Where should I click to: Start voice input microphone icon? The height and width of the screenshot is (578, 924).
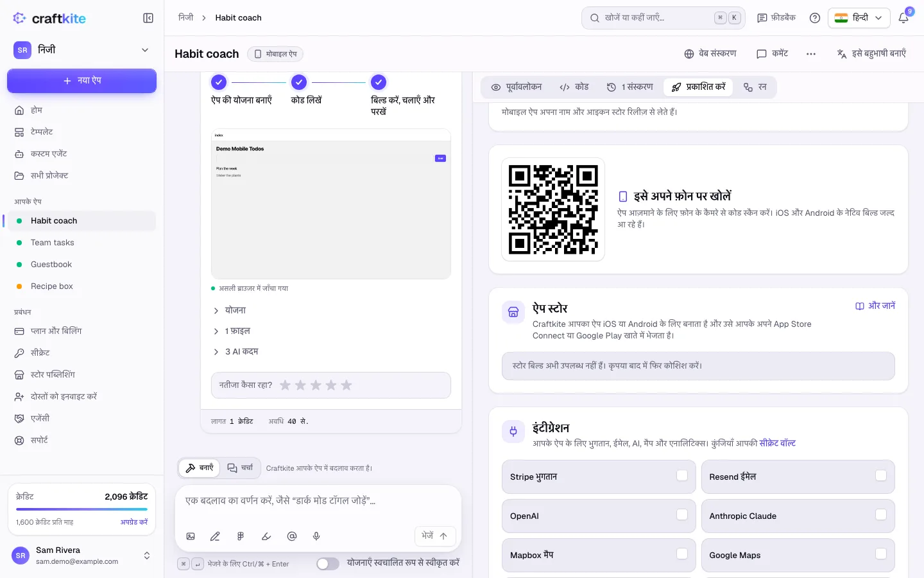tap(316, 536)
